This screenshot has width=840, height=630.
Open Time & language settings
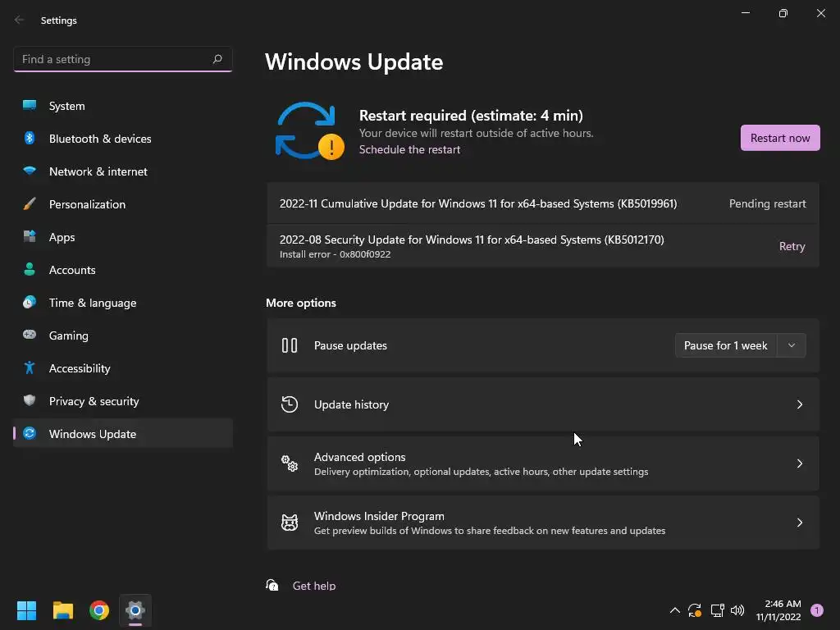[123, 303]
